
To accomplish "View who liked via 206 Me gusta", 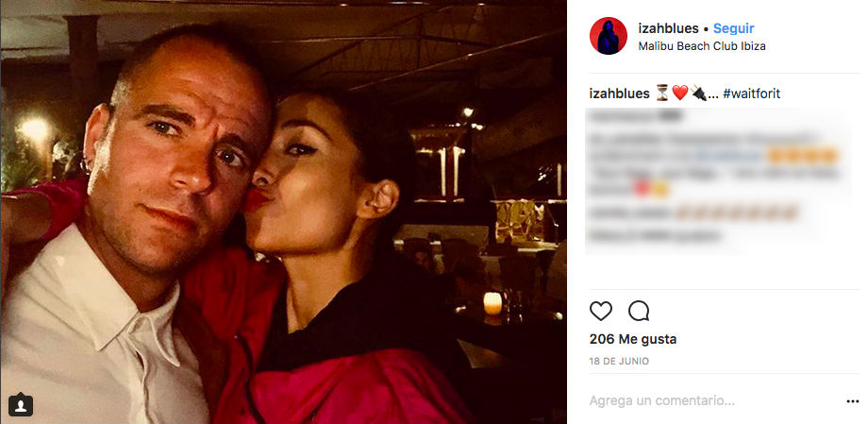I will coord(633,339).
